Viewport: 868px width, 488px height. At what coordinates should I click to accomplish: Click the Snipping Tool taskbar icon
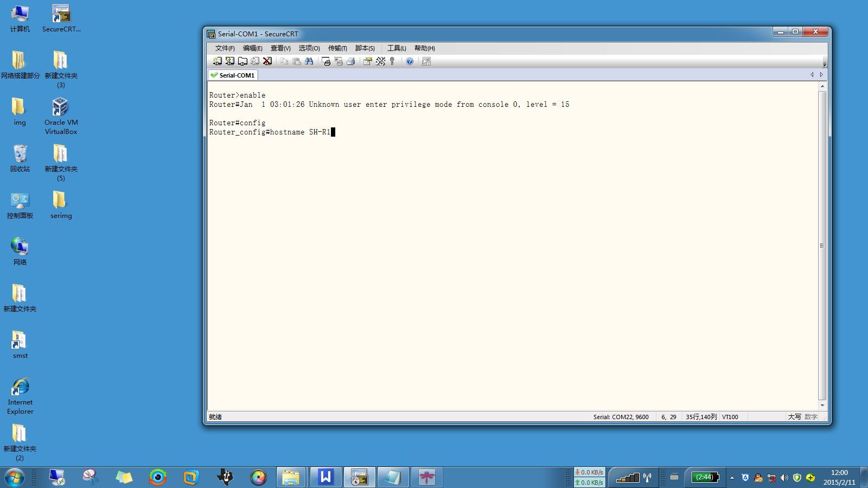[x=91, y=477]
